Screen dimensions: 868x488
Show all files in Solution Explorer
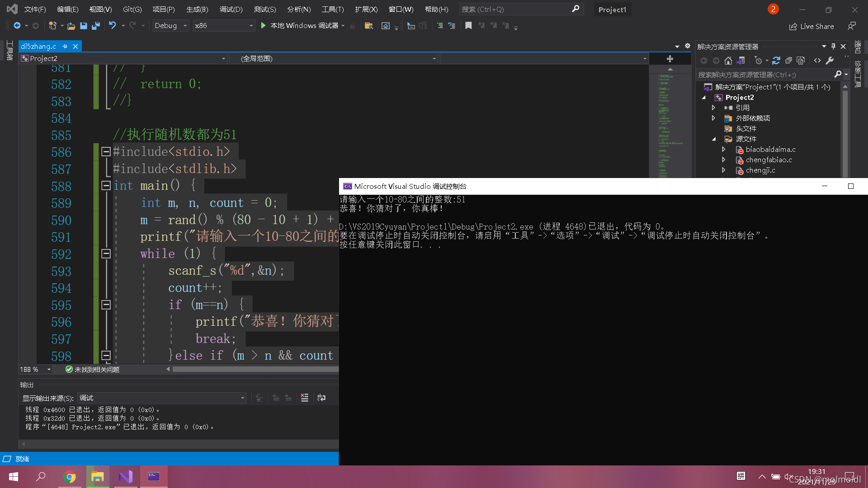tap(801, 61)
